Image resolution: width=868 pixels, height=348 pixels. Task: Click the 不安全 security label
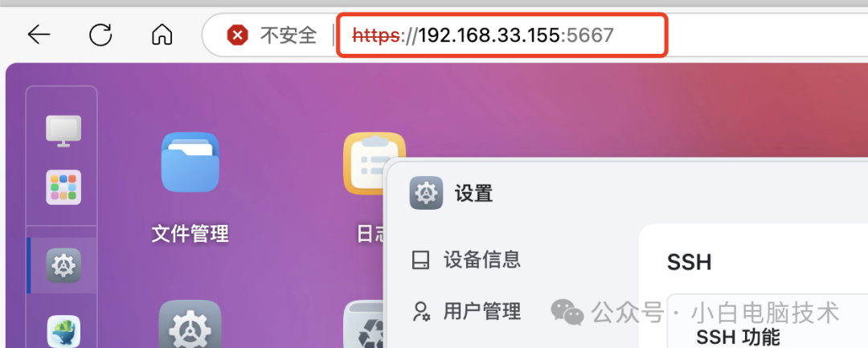[289, 35]
